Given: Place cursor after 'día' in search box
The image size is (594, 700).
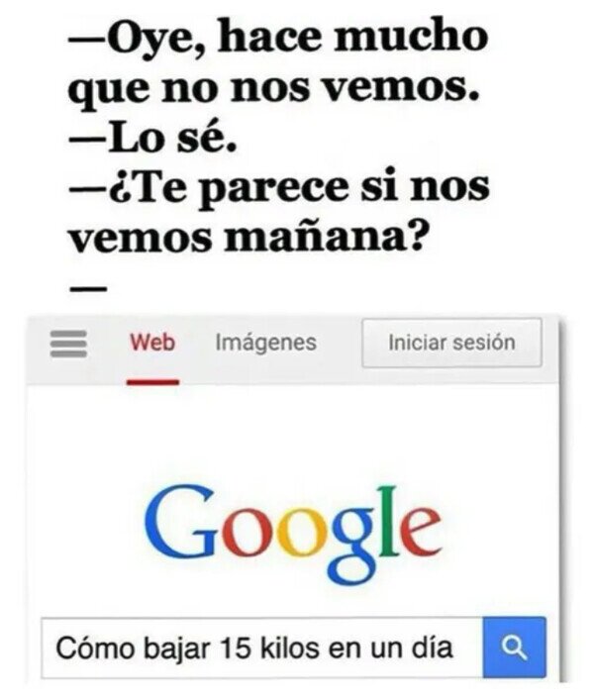Looking at the screenshot, I should point(454,648).
